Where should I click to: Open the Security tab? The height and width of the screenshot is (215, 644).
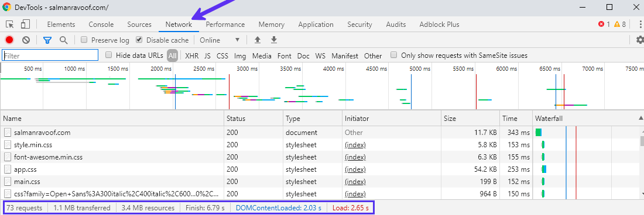coord(359,24)
